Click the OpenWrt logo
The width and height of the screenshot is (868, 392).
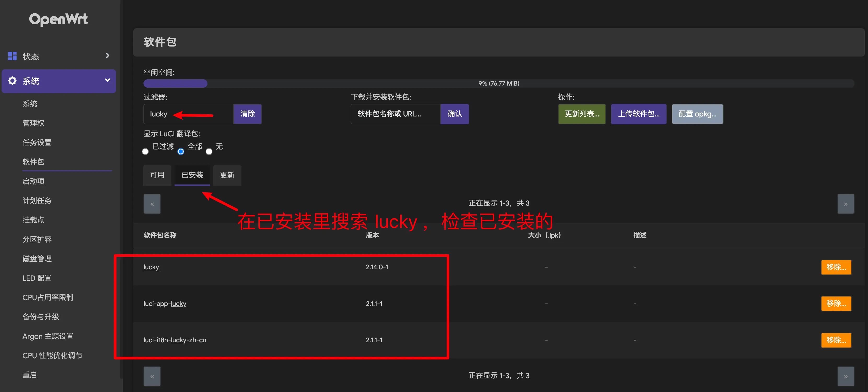pos(58,19)
